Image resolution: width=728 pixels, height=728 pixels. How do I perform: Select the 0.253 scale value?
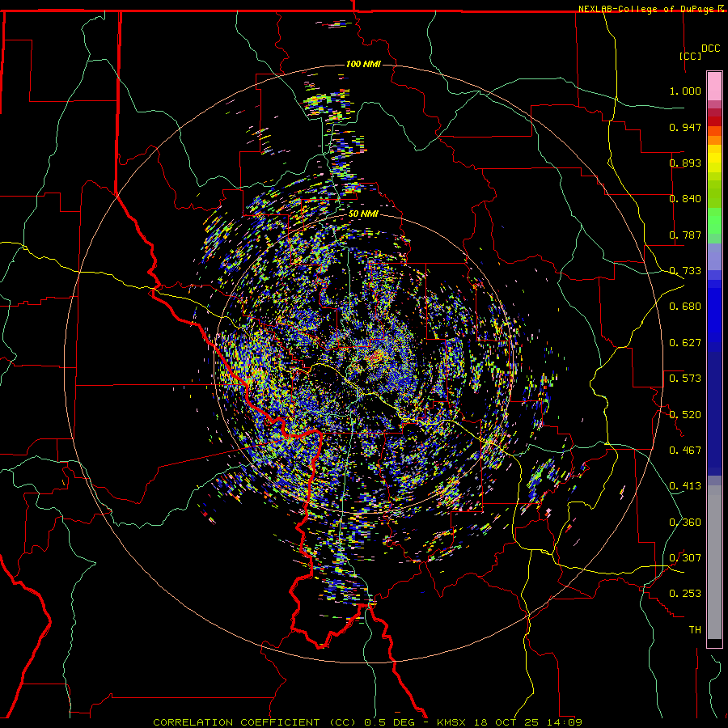pos(685,594)
